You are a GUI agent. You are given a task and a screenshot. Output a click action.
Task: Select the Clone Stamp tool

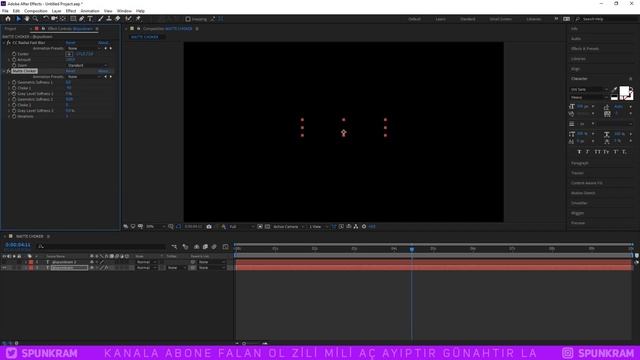point(109,19)
